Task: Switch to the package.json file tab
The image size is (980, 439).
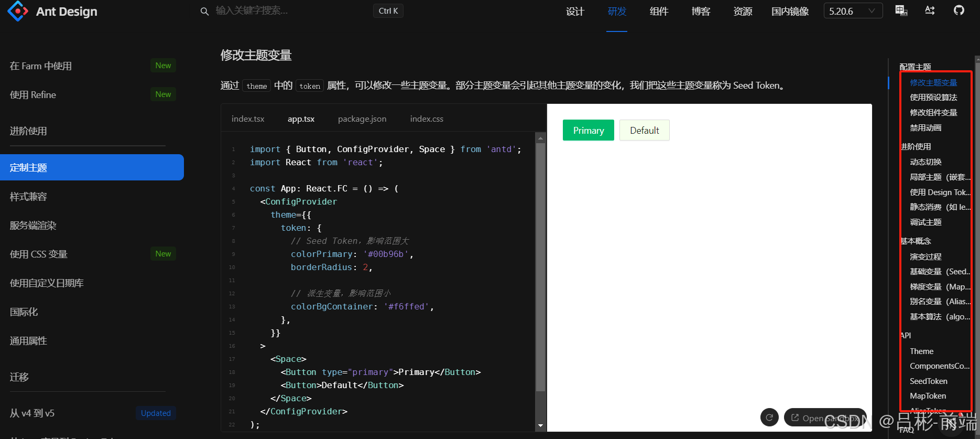Action: [362, 119]
